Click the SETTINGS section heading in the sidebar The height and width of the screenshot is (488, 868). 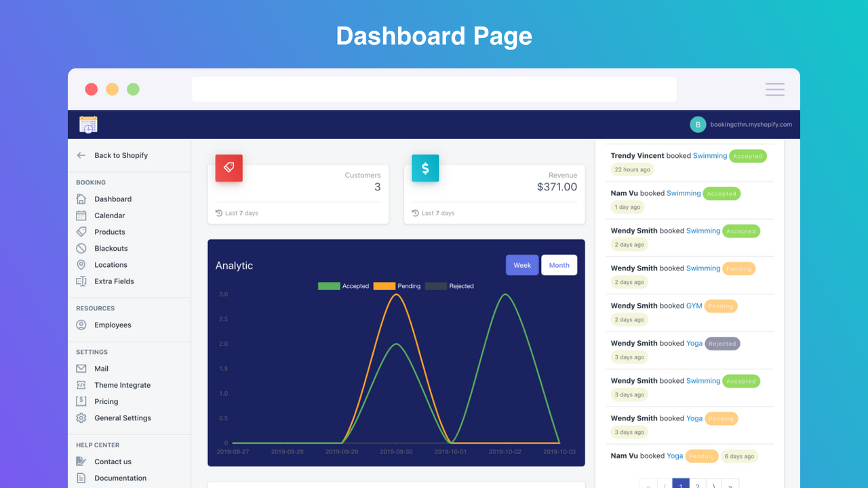(x=92, y=352)
